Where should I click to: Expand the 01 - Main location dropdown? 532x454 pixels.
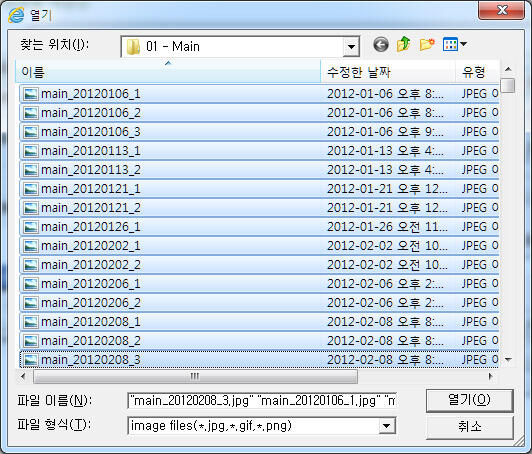pos(351,46)
